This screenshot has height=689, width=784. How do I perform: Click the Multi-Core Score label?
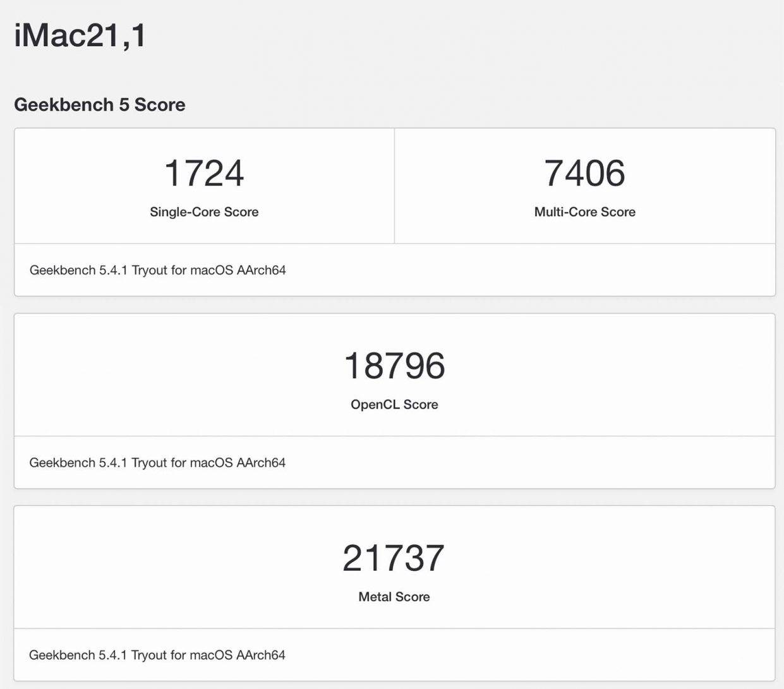coord(584,212)
